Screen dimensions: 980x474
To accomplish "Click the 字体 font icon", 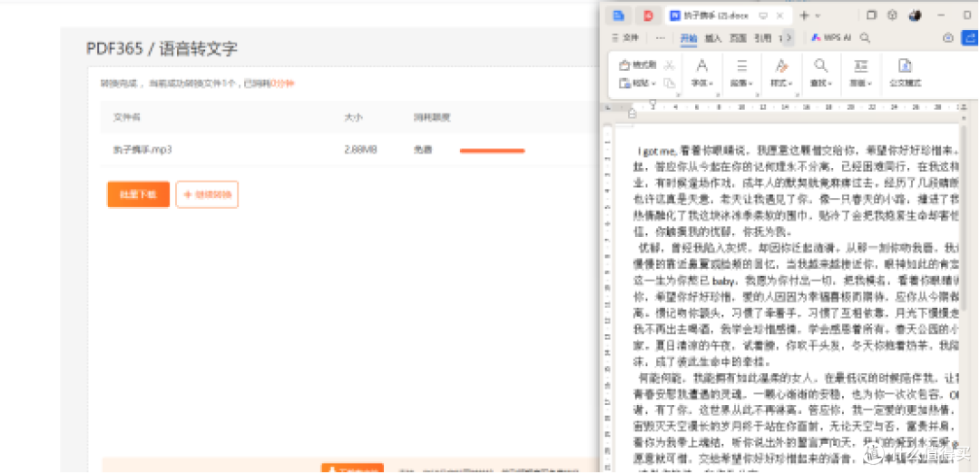I will pyautogui.click(x=702, y=65).
